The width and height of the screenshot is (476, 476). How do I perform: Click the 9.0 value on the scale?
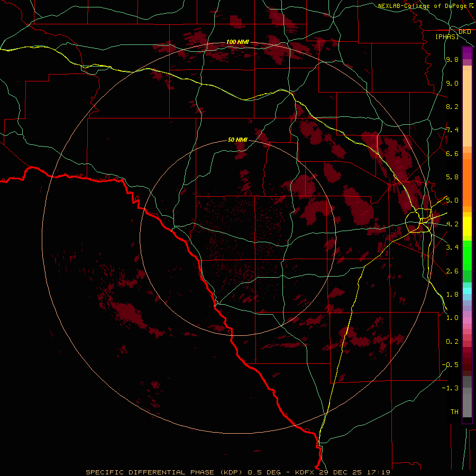coord(452,83)
